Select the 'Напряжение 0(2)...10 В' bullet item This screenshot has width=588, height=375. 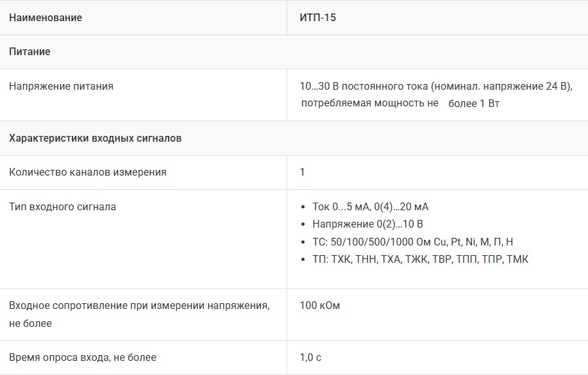(x=367, y=224)
